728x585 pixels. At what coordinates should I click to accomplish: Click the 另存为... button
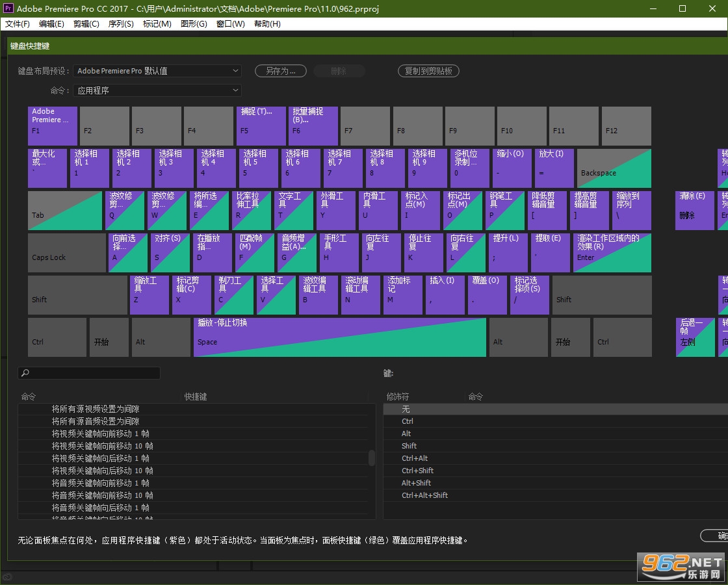[280, 71]
